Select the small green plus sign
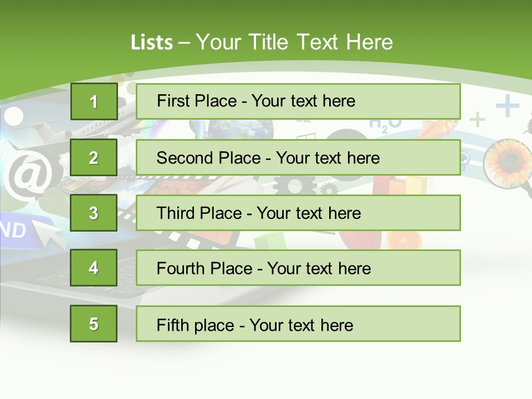The width and height of the screenshot is (532, 399). click(x=477, y=119)
